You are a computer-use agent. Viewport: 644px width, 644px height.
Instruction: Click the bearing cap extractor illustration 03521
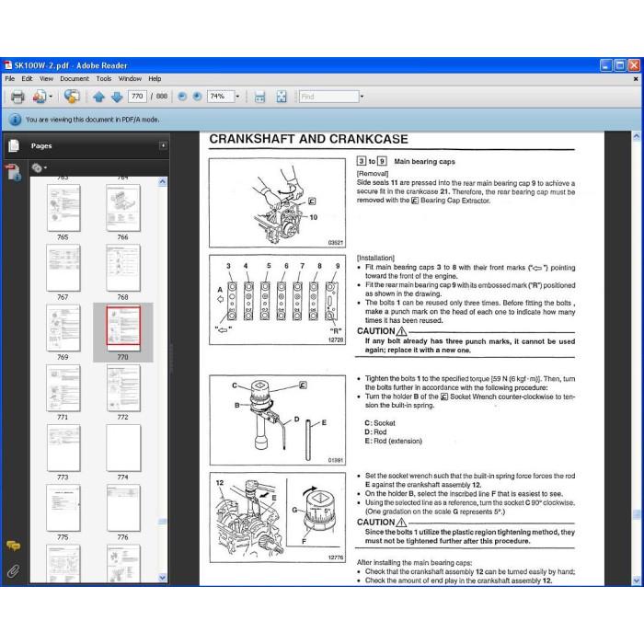[277, 203]
